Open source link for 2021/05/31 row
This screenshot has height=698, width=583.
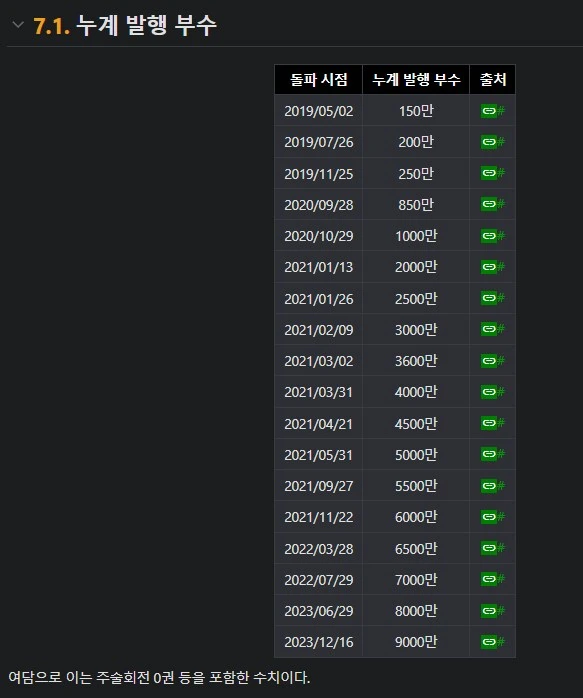tap(493, 454)
